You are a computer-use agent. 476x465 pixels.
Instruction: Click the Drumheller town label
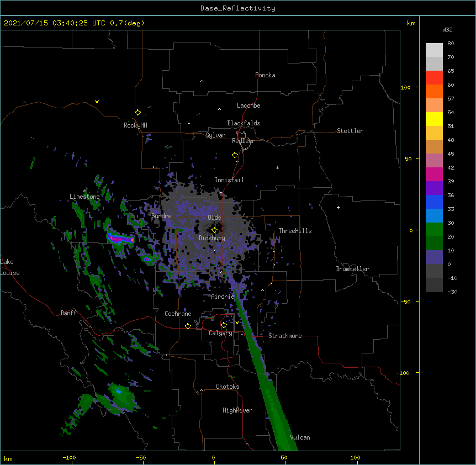click(x=352, y=269)
